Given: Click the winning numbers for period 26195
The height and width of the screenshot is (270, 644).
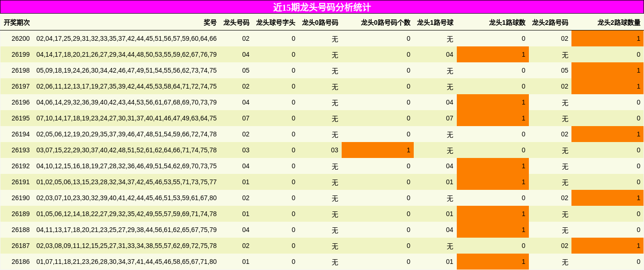Looking at the screenshot, I should pyautogui.click(x=126, y=118).
